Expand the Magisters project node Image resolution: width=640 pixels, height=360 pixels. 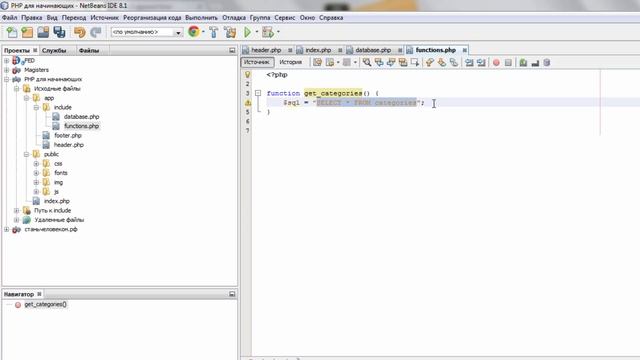pyautogui.click(x=7, y=70)
